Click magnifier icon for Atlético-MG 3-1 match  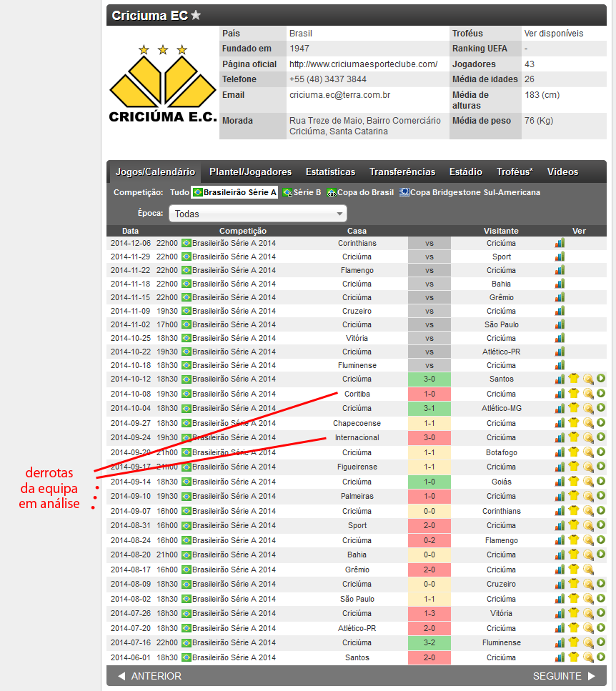[x=587, y=408]
